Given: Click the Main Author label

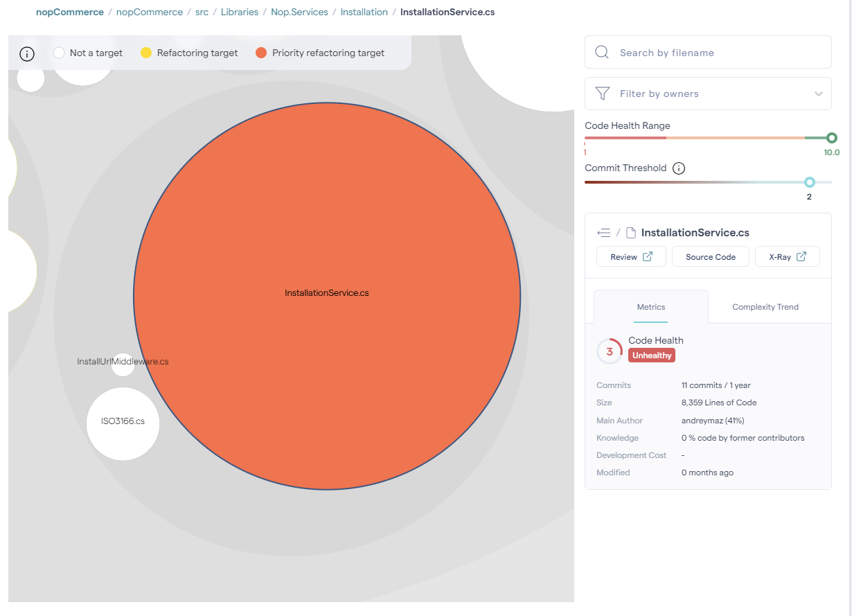Looking at the screenshot, I should [x=619, y=421].
